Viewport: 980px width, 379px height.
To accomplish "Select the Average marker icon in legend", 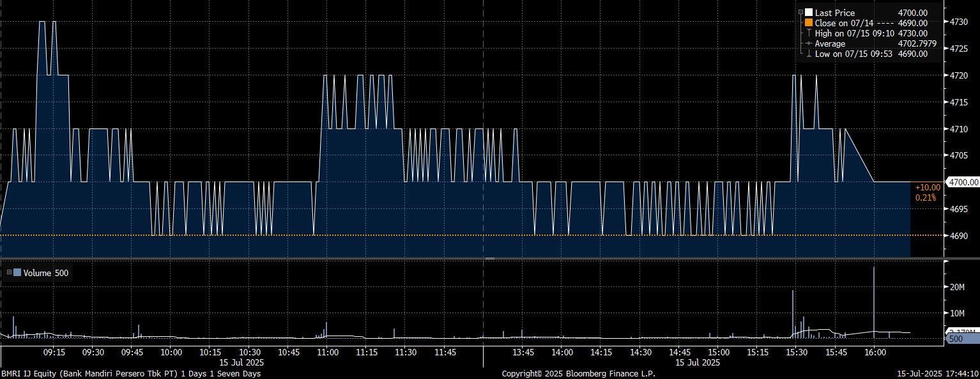I will (x=809, y=43).
